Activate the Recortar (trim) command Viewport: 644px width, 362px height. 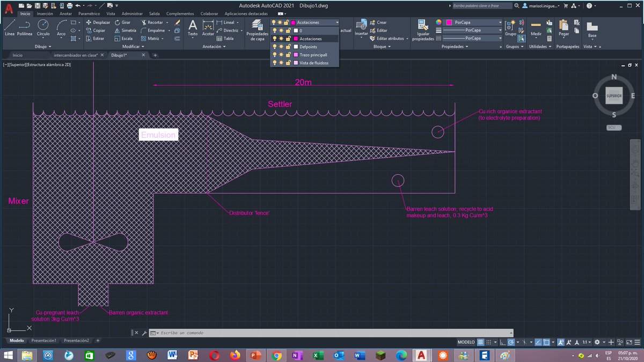[151, 23]
